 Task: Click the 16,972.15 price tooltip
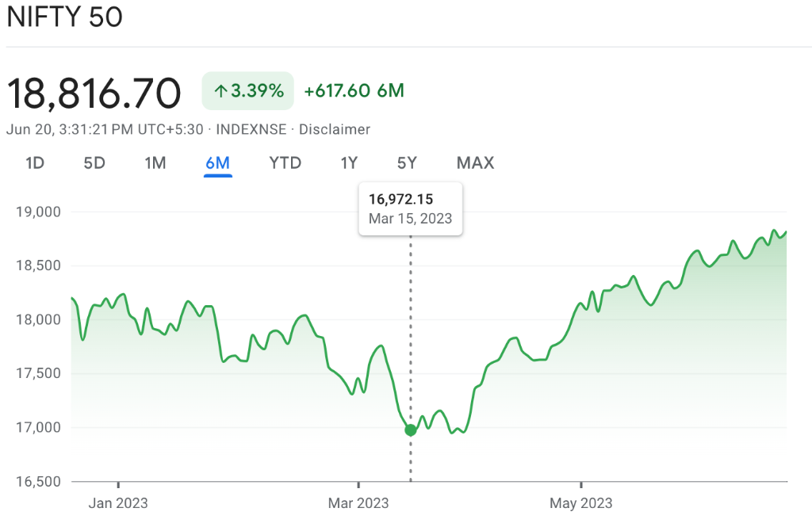click(410, 208)
